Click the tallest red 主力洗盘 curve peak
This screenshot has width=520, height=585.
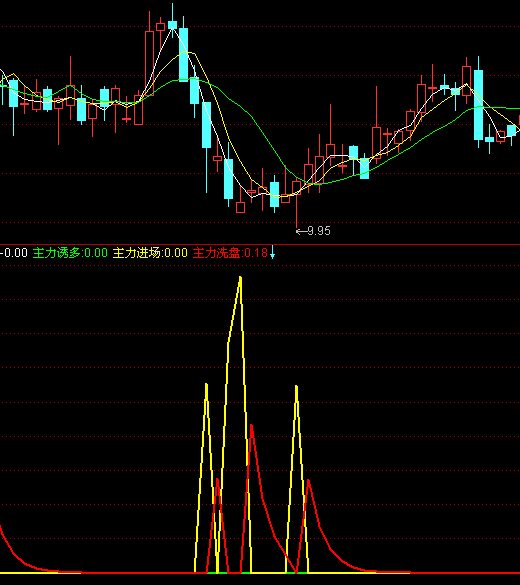[x=251, y=426]
